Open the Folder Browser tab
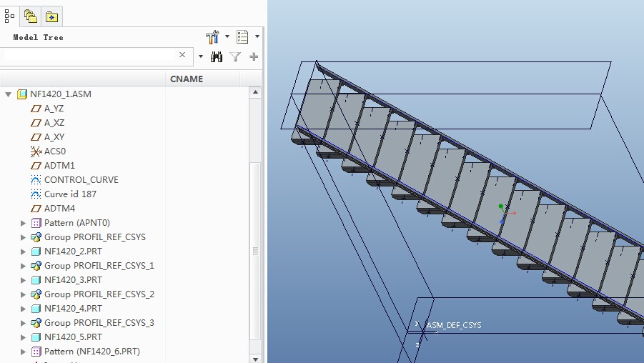The height and width of the screenshot is (363, 644). click(x=31, y=16)
